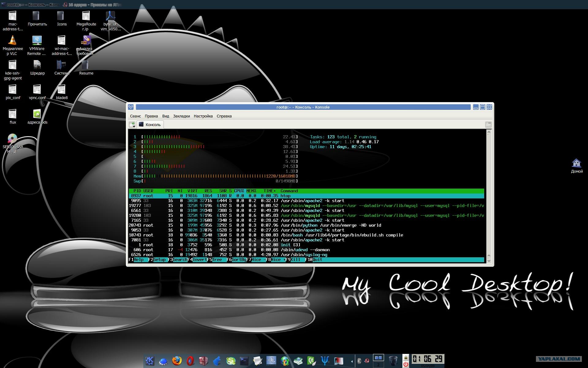
Task: Open the Konsole window menu button
Action: coord(131,107)
